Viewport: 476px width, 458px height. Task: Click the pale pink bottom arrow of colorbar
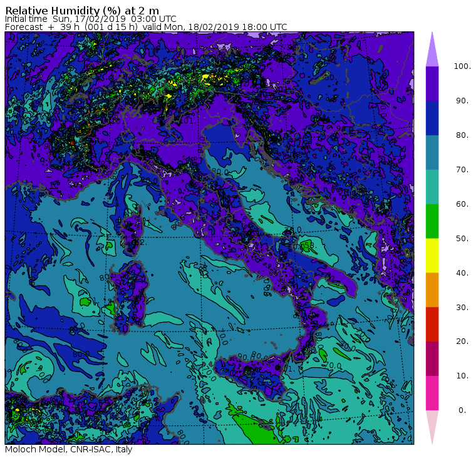432,425
